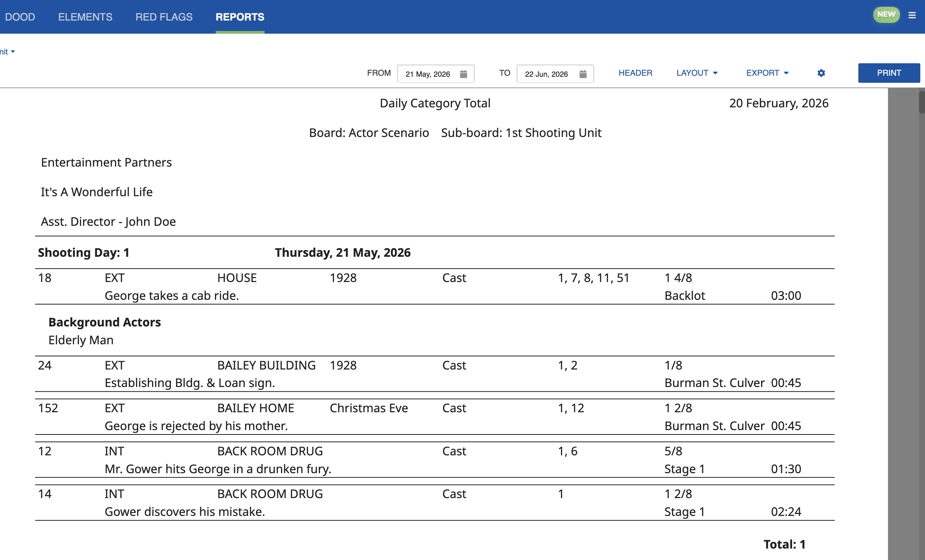Open the TO date calendar picker
This screenshot has height=560, width=925.
(x=583, y=74)
